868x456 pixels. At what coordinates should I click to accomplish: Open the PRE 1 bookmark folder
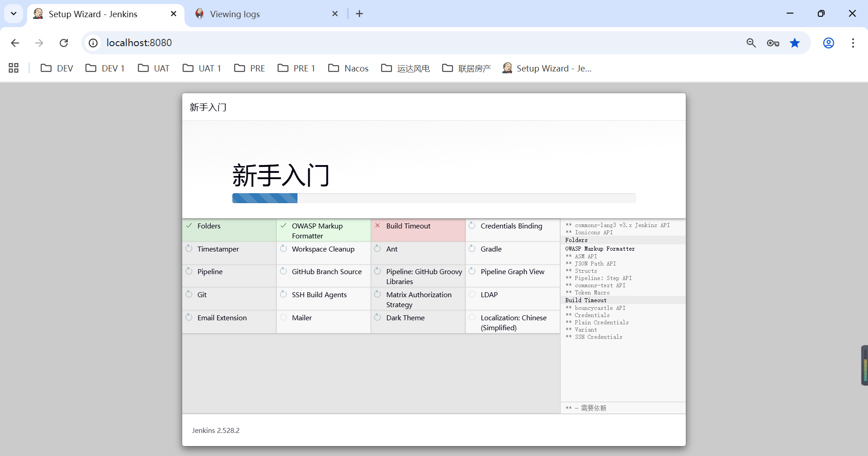297,68
